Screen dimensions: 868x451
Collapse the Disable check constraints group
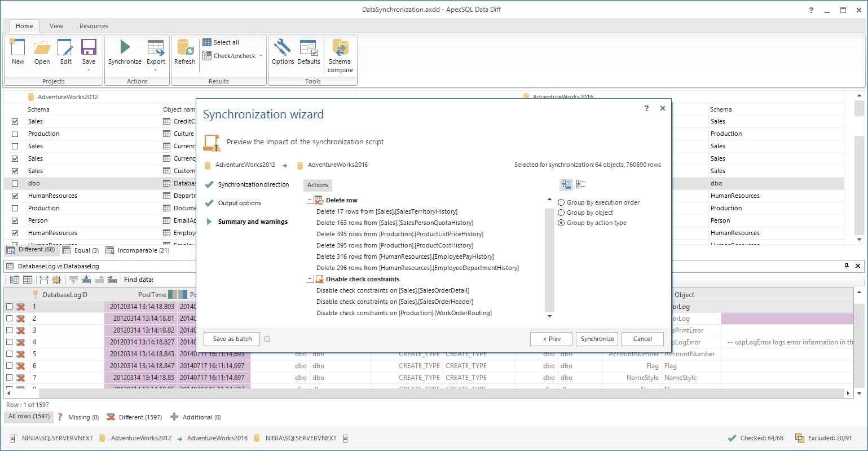[309, 278]
